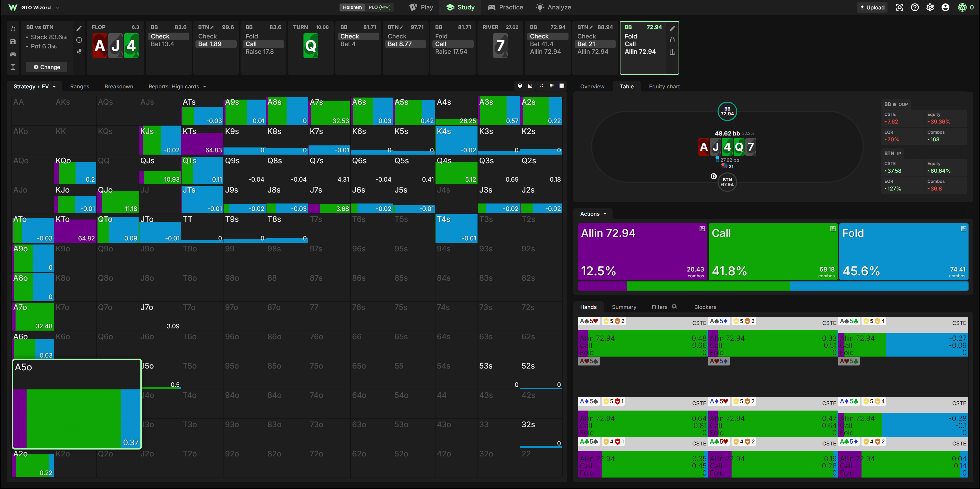
Task: Open the help question mark icon
Action: 915,7
